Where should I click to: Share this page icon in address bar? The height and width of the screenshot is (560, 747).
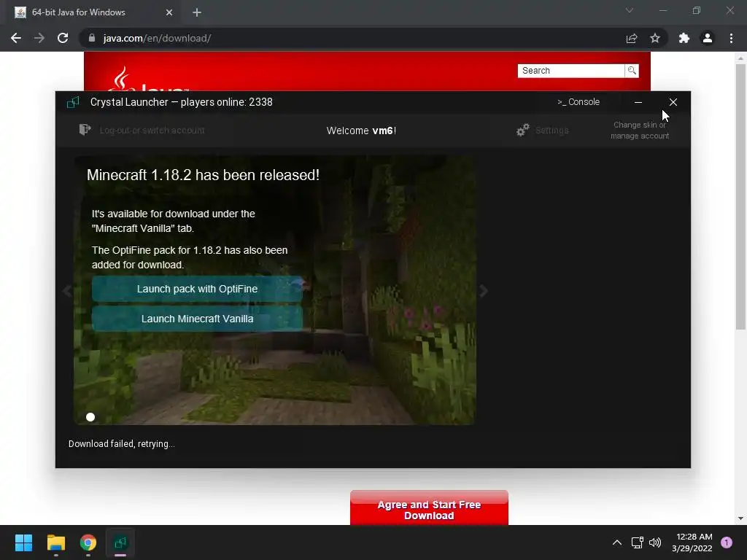tap(632, 38)
